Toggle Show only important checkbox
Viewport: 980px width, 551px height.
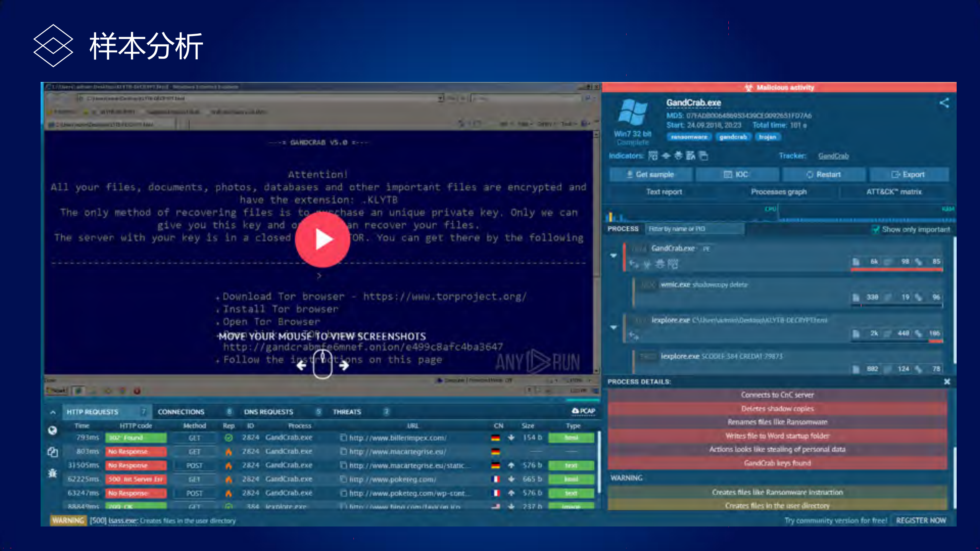pyautogui.click(x=875, y=229)
